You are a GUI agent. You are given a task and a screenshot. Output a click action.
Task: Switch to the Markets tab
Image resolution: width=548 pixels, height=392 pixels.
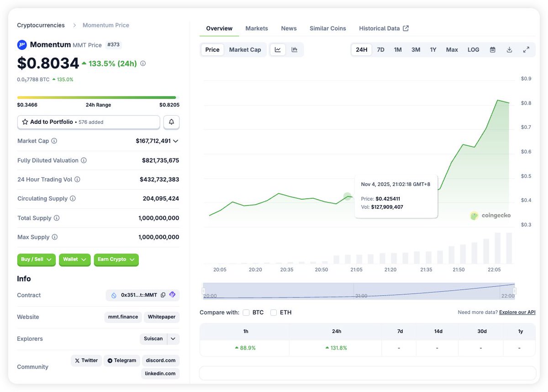pos(256,28)
